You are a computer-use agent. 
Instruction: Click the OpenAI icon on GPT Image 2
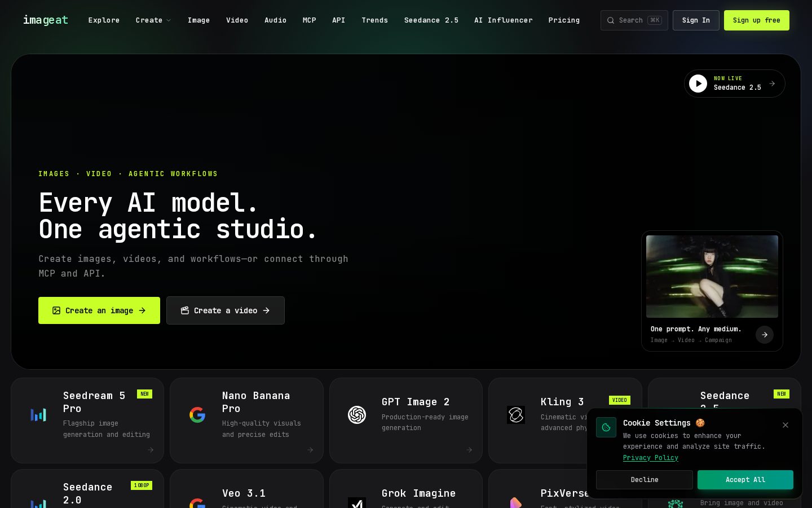click(x=357, y=415)
